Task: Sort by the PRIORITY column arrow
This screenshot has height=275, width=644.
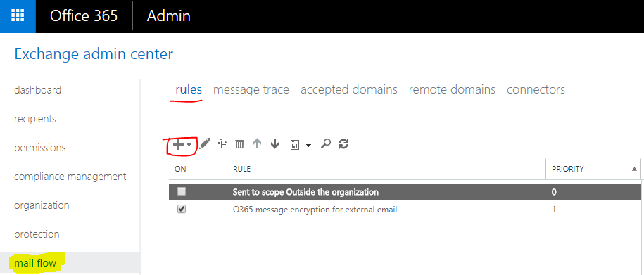Action: point(634,169)
